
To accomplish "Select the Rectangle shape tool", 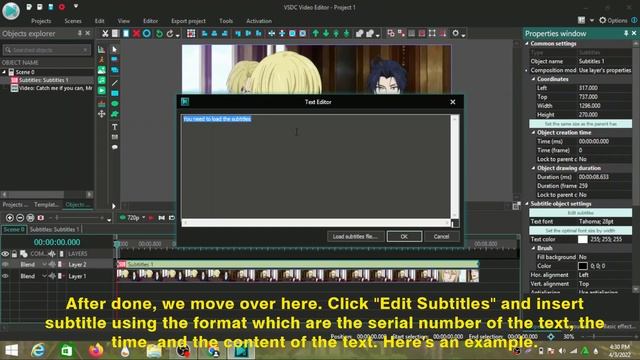I will tap(115, 93).
